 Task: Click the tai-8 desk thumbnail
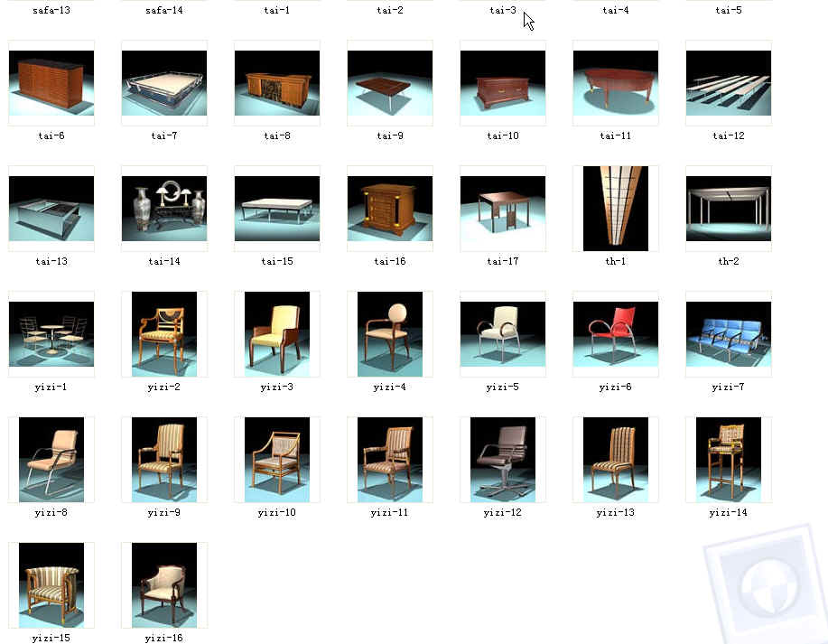coord(277,83)
